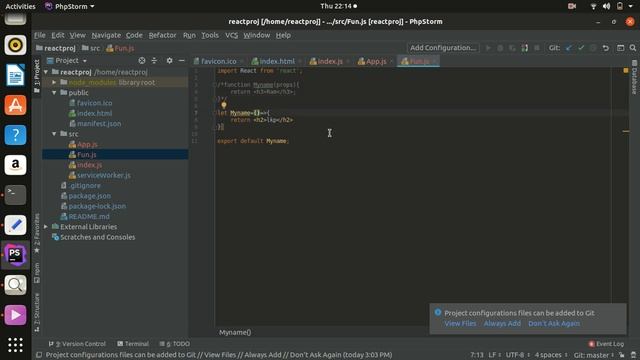
Task: Click the LF line separator setting
Action: 494,355
